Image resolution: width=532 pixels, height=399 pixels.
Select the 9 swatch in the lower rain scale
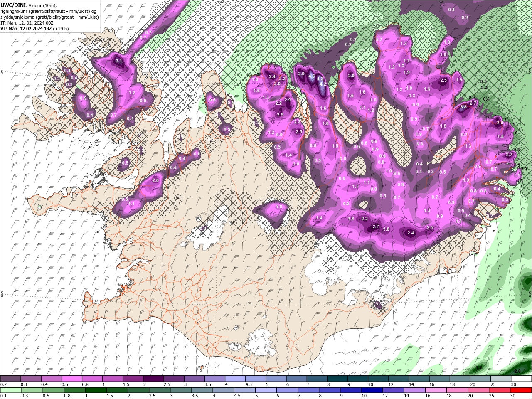(x=351, y=390)
